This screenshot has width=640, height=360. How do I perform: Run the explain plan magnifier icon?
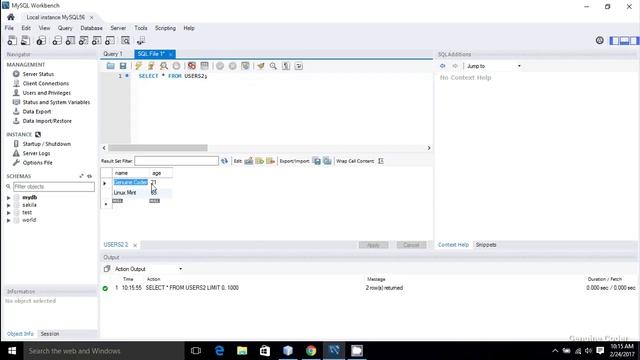(164, 66)
